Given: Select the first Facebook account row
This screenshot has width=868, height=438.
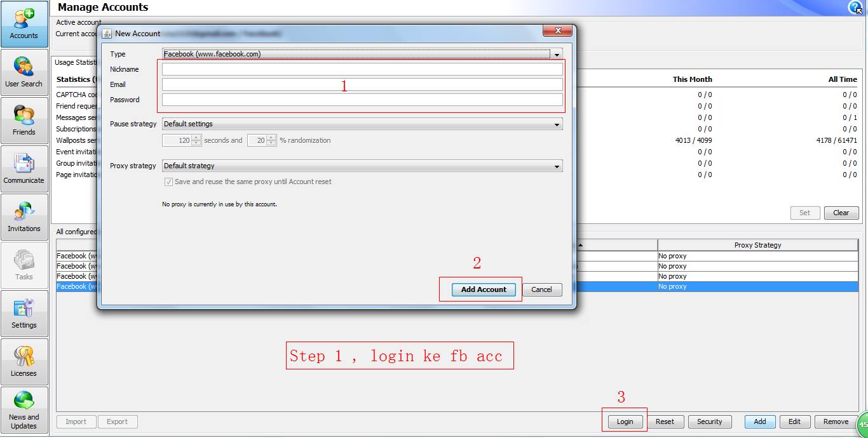Looking at the screenshot, I should (x=457, y=256).
